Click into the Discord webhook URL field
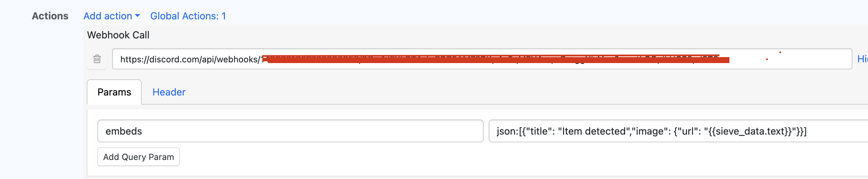The width and height of the screenshot is (868, 179). point(482,59)
